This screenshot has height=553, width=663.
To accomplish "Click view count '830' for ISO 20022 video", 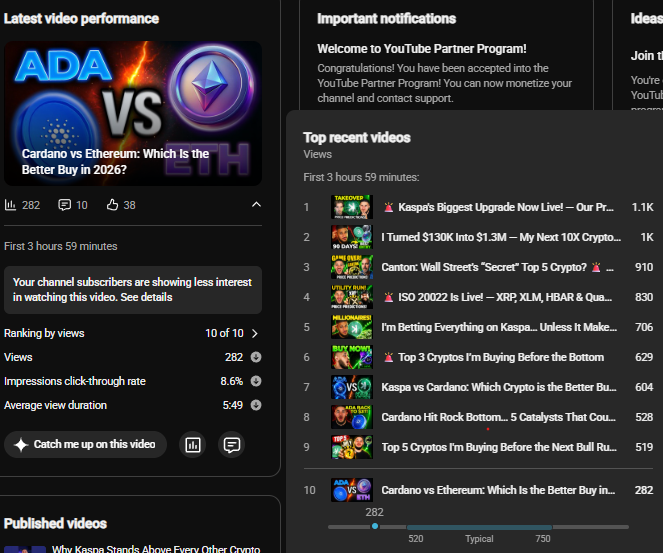I will click(x=644, y=297).
